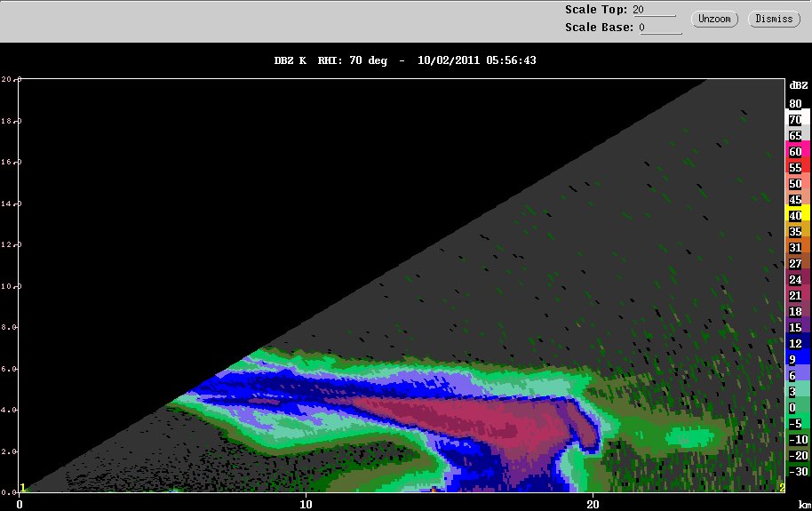Click the Unzoom button
812x511 pixels.
point(714,20)
